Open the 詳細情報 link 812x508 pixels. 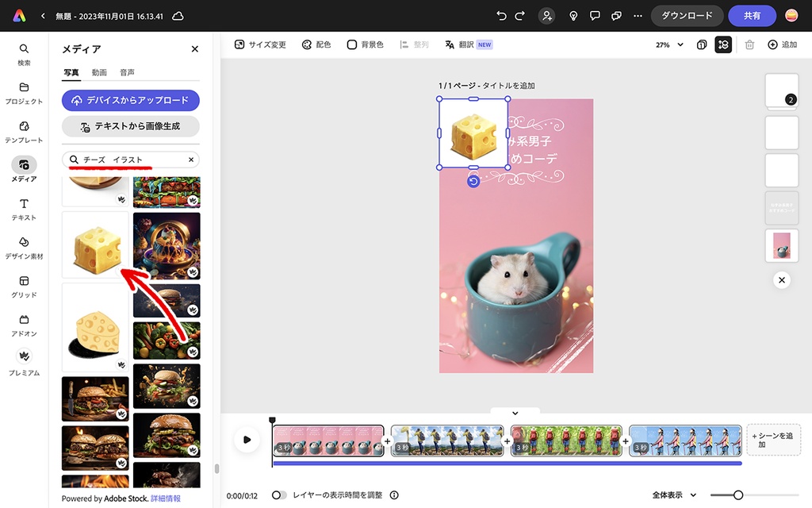pyautogui.click(x=166, y=498)
